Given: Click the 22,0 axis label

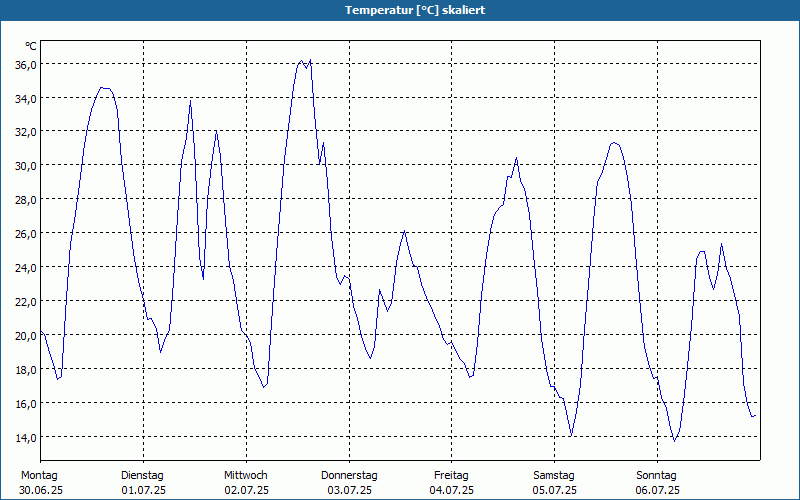Looking at the screenshot, I should click(25, 302).
